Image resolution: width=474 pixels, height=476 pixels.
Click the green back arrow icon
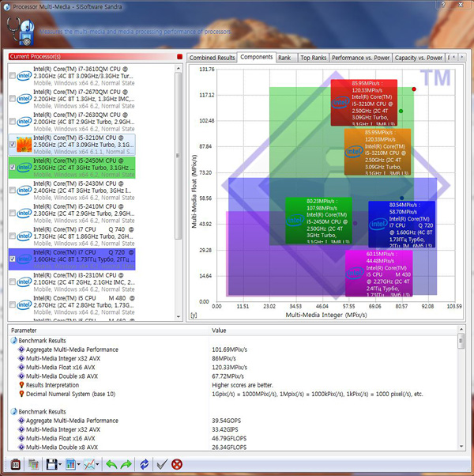pyautogui.click(x=111, y=464)
